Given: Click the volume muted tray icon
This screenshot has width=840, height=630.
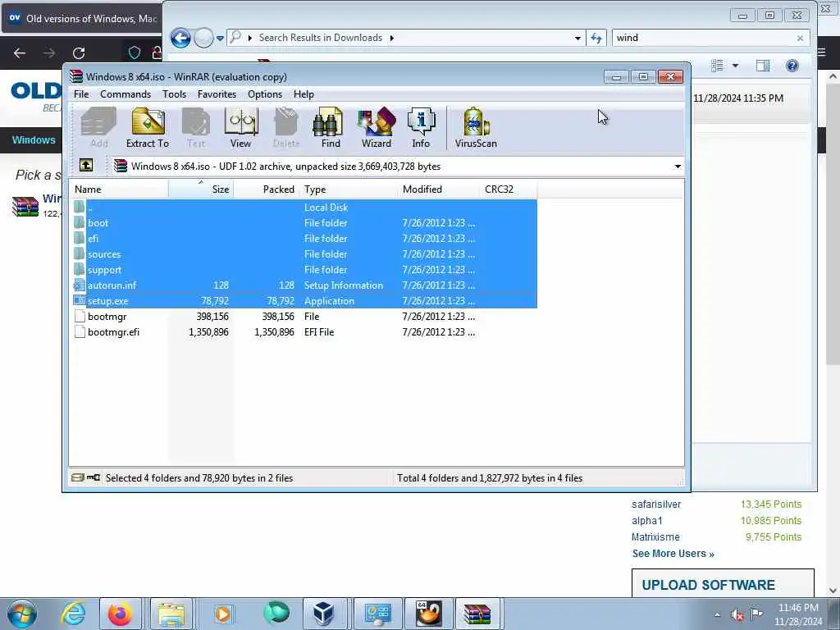Looking at the screenshot, I should [x=737, y=614].
